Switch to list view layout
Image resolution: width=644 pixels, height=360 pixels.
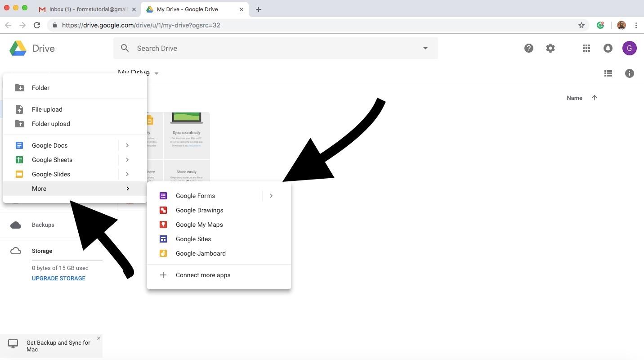[608, 73]
